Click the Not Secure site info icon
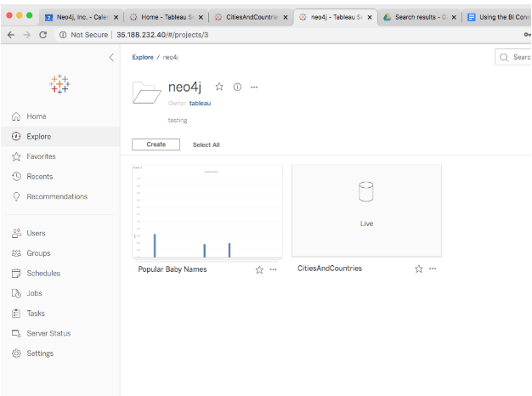 tap(63, 35)
